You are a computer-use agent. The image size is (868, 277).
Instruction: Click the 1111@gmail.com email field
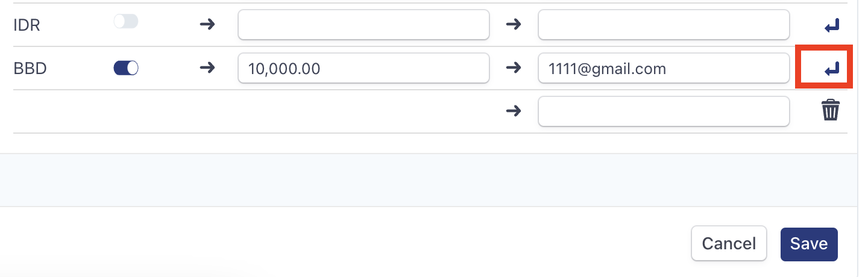coord(664,68)
